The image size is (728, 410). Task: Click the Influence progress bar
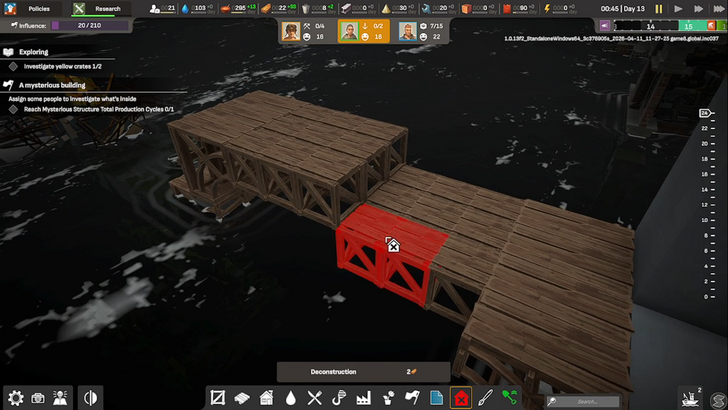pyautogui.click(x=90, y=26)
